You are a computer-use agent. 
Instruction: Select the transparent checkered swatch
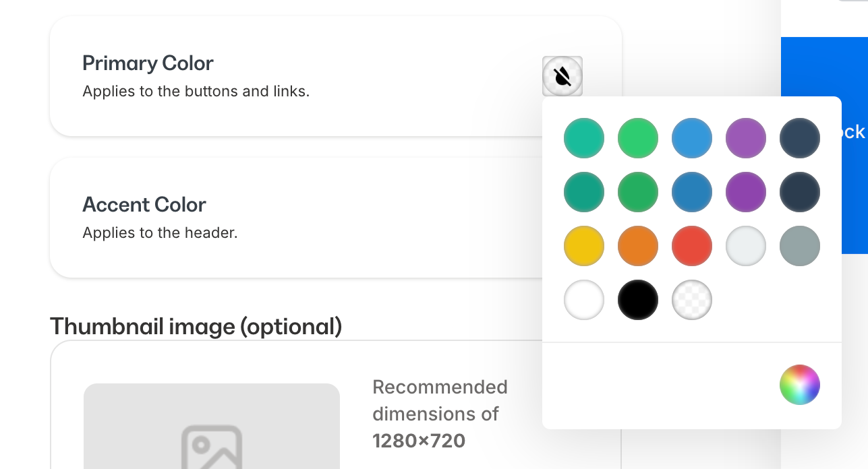tap(691, 300)
